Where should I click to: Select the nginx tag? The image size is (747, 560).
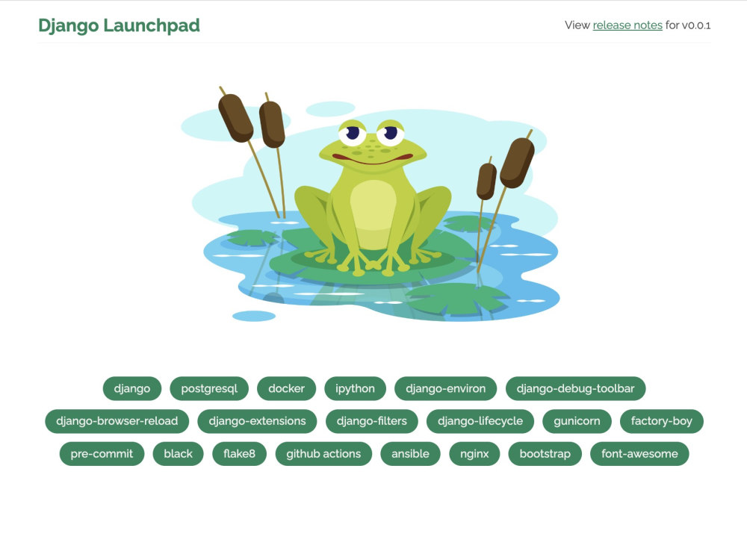coord(474,454)
